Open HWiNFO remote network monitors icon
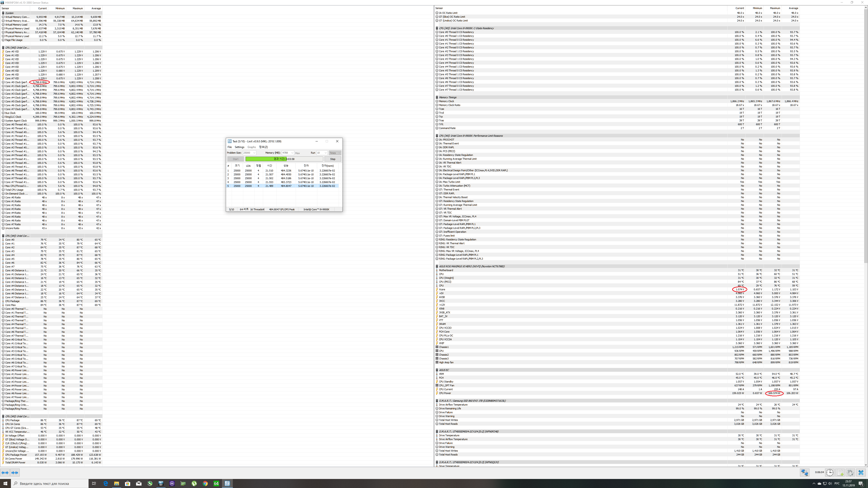The height and width of the screenshot is (488, 868). (x=805, y=472)
